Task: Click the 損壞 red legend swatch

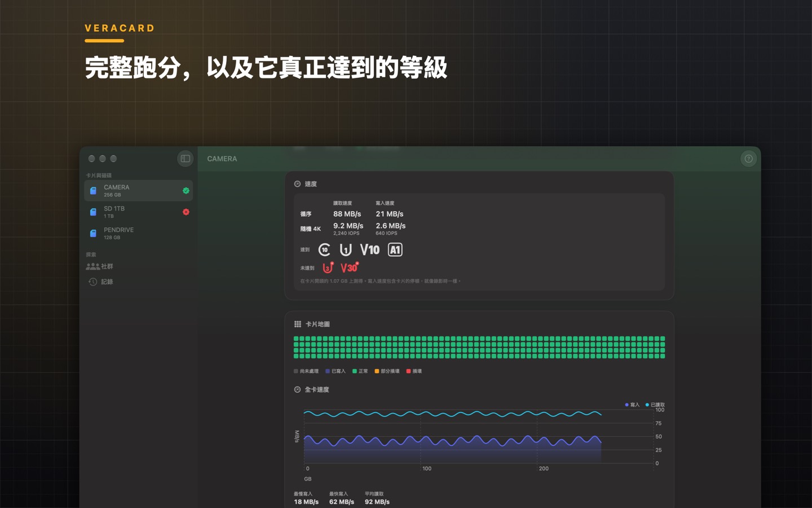Action: tap(409, 371)
